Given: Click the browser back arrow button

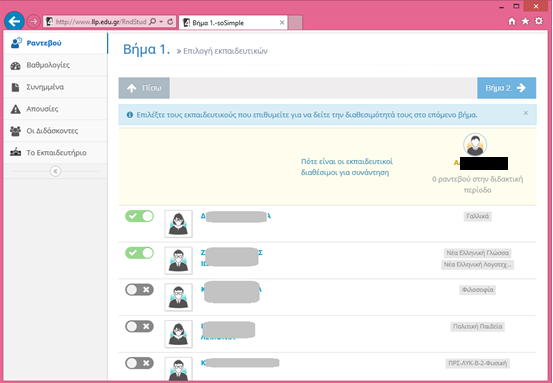Looking at the screenshot, I should pos(14,22).
